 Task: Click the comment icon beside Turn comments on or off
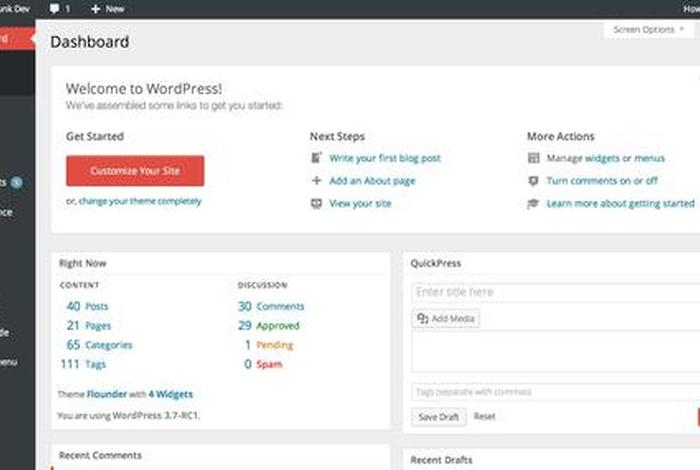coord(533,181)
